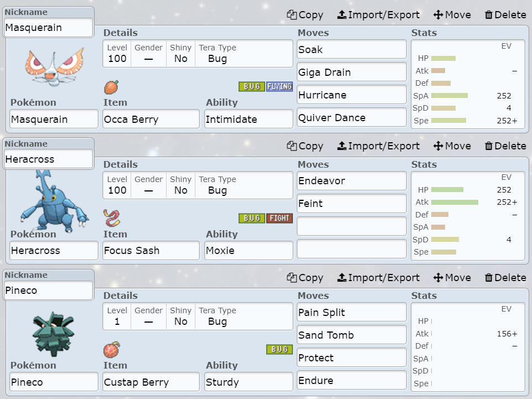Image resolution: width=532 pixels, height=399 pixels.
Task: Delete the Heracross set
Action: (505, 146)
